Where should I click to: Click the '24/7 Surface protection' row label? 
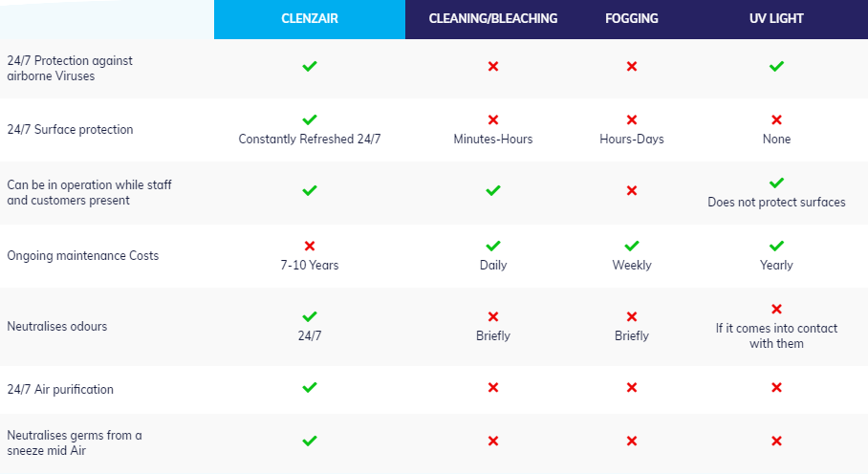pyautogui.click(x=71, y=129)
